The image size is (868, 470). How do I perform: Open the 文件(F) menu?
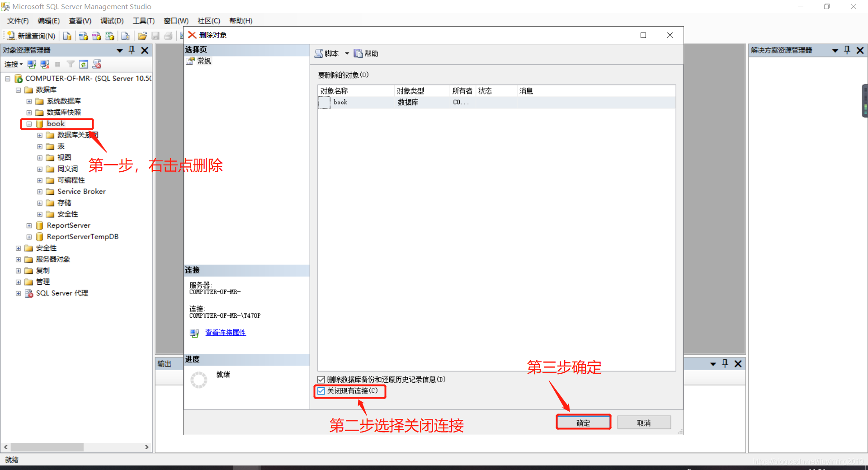[x=18, y=21]
